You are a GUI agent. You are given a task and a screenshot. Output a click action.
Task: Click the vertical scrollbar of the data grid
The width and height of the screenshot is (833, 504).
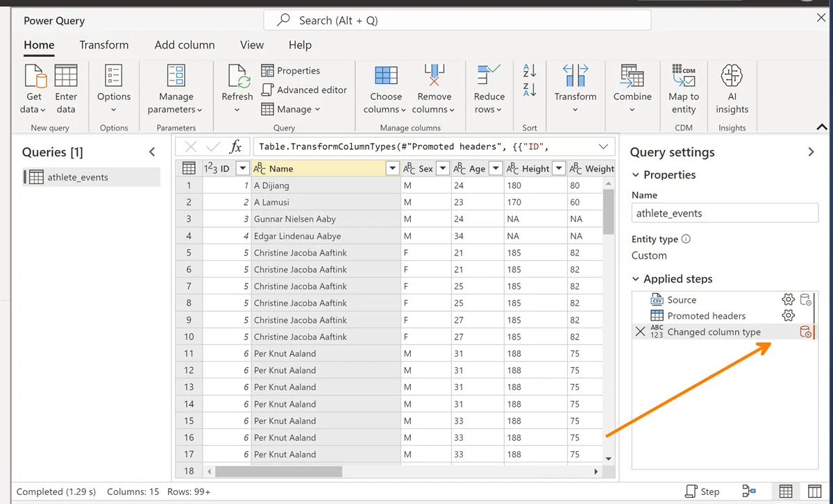pos(609,211)
